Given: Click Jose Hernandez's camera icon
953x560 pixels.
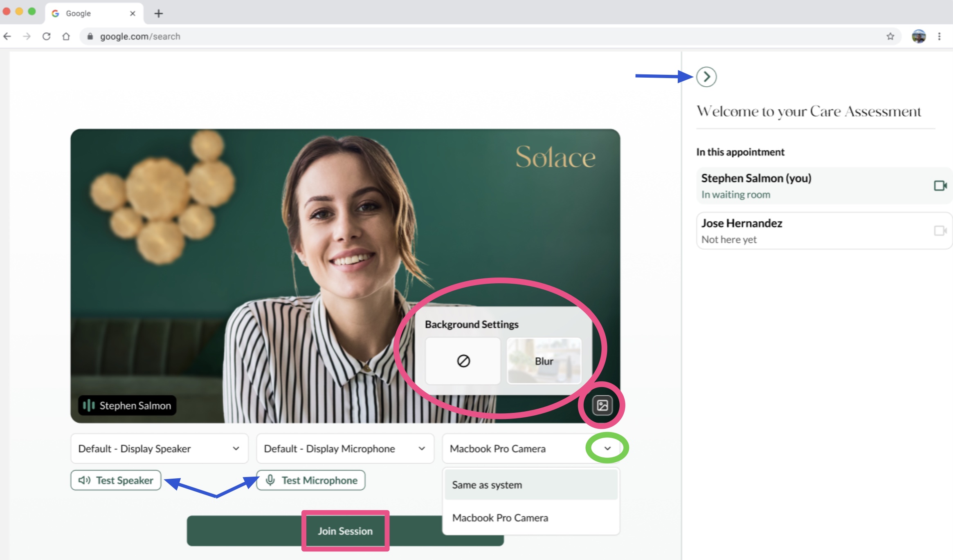Looking at the screenshot, I should pos(940,231).
